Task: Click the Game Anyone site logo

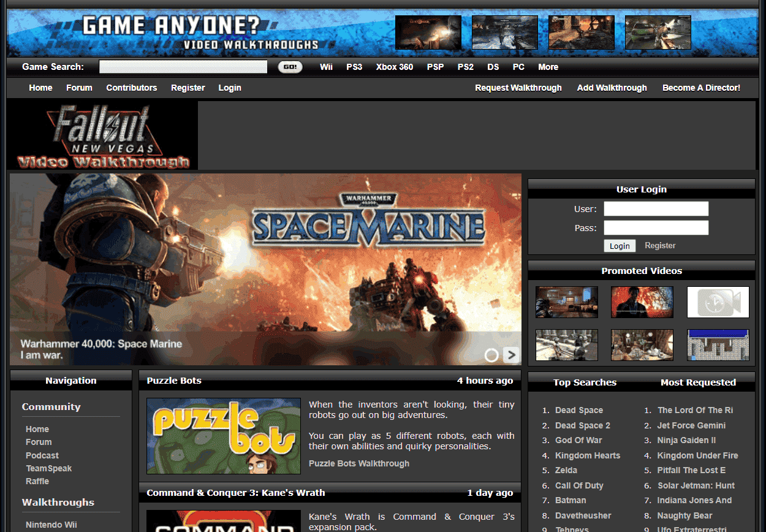Action: tap(200, 33)
